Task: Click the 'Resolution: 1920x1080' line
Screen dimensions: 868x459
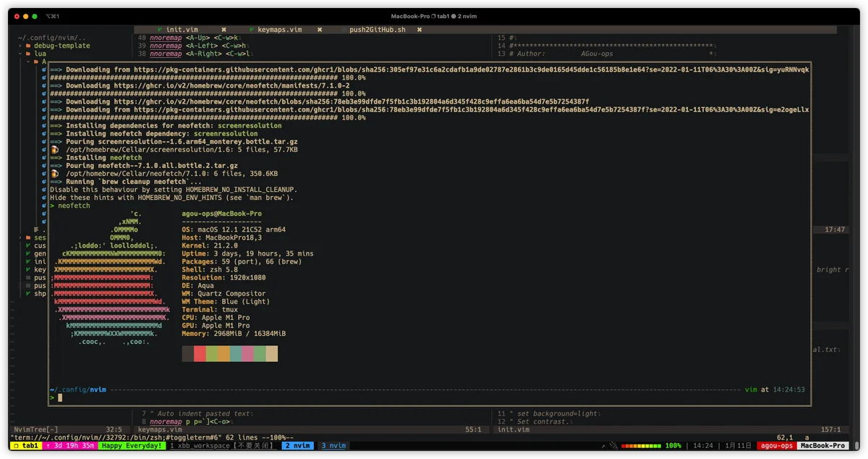Action: pyautogui.click(x=224, y=277)
